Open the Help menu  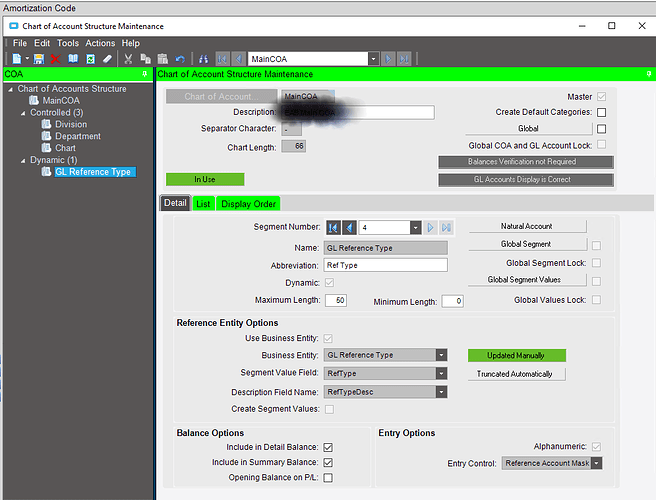(x=131, y=43)
